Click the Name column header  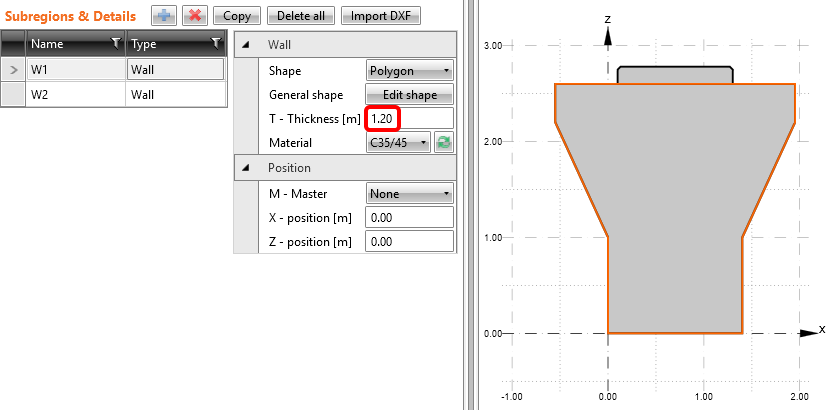click(75, 44)
